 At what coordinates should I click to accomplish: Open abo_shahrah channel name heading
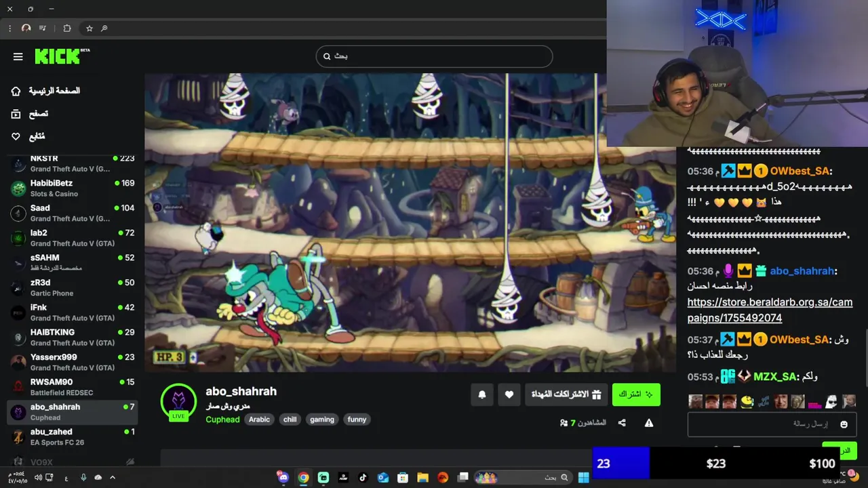(x=241, y=391)
